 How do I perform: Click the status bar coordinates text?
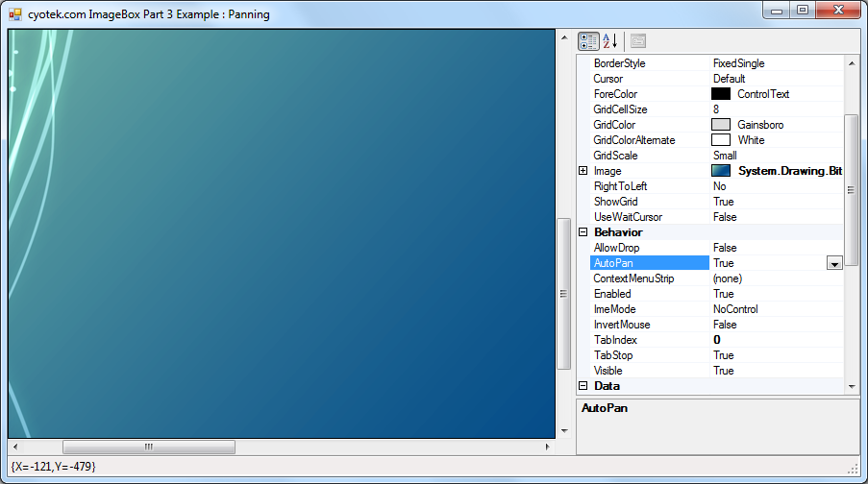53,467
